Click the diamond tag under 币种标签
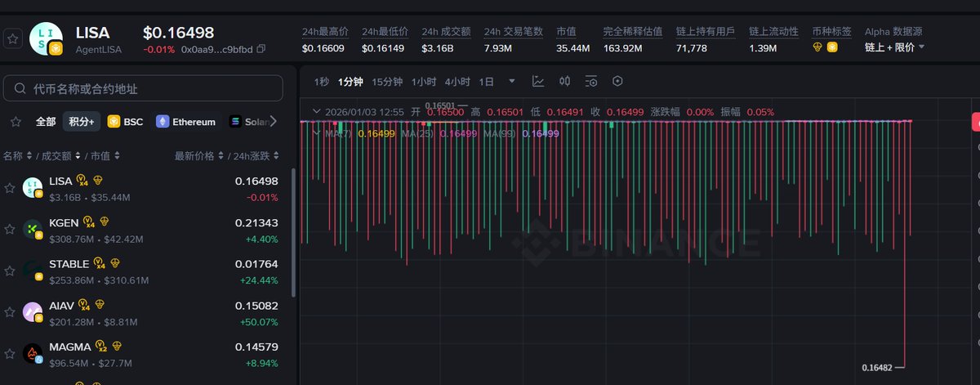 click(818, 47)
